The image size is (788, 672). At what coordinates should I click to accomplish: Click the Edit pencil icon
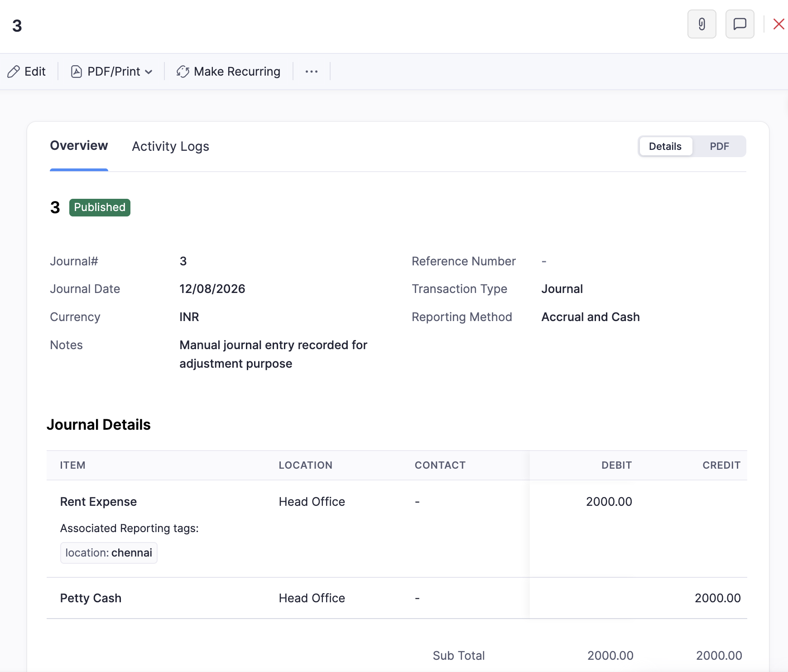click(x=14, y=72)
